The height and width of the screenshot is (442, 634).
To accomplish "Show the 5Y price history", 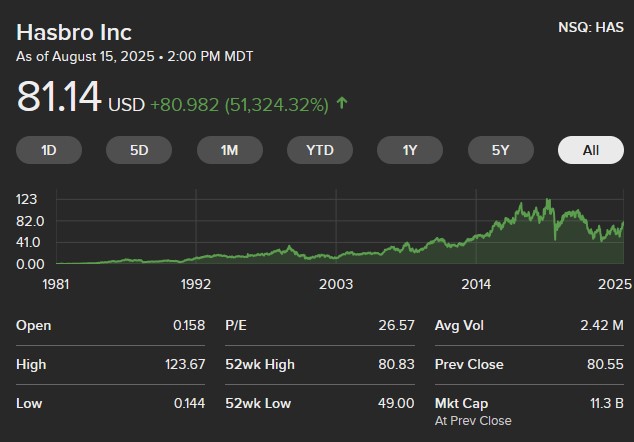I will [500, 150].
